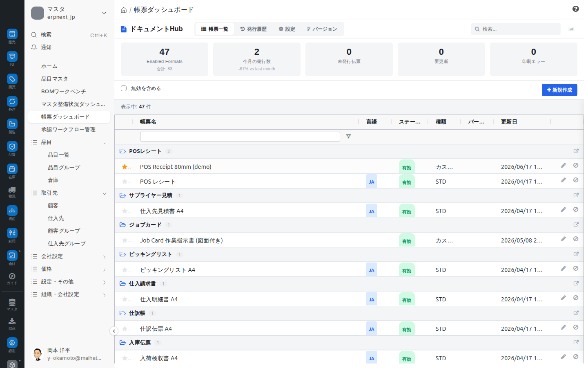Open the 経理 module icon
This screenshot has width=588, height=368.
coord(12,233)
